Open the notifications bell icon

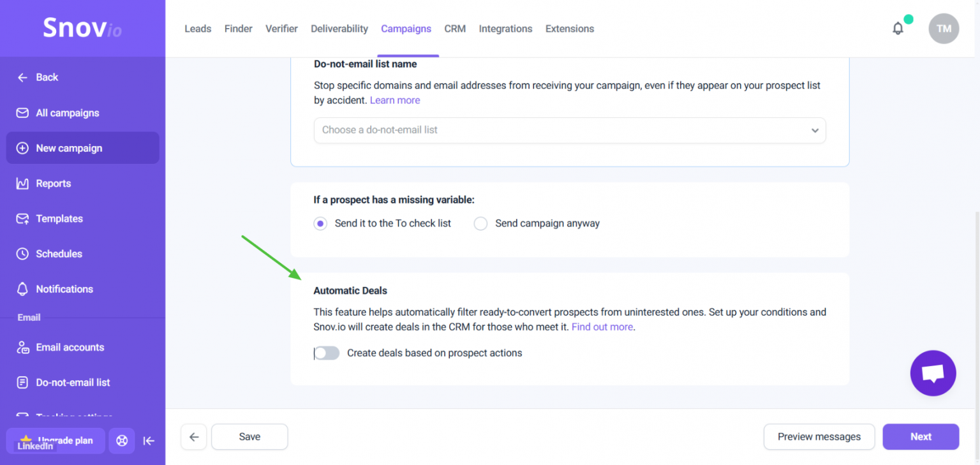[898, 29]
